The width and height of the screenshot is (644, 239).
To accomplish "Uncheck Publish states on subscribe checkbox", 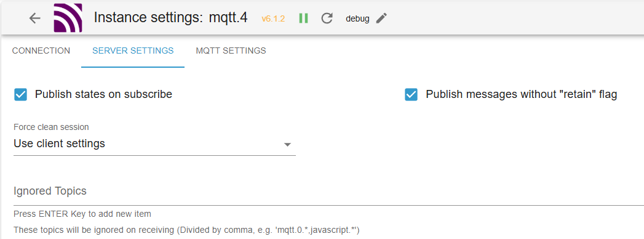I will (20, 94).
